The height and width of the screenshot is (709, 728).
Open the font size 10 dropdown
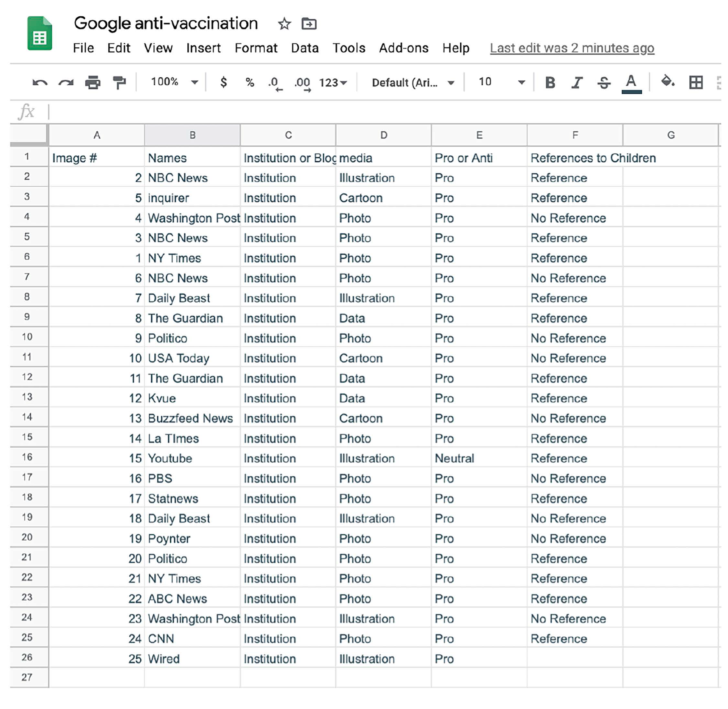pyautogui.click(x=501, y=82)
